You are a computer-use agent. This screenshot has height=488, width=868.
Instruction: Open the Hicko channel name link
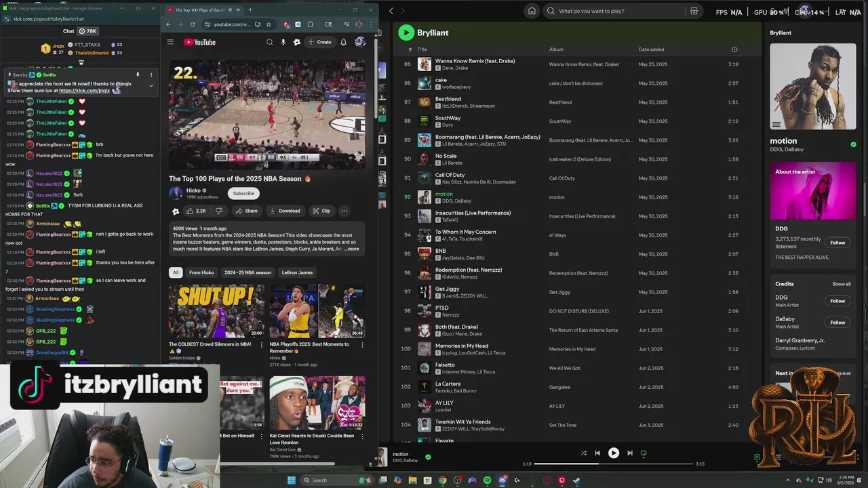193,190
